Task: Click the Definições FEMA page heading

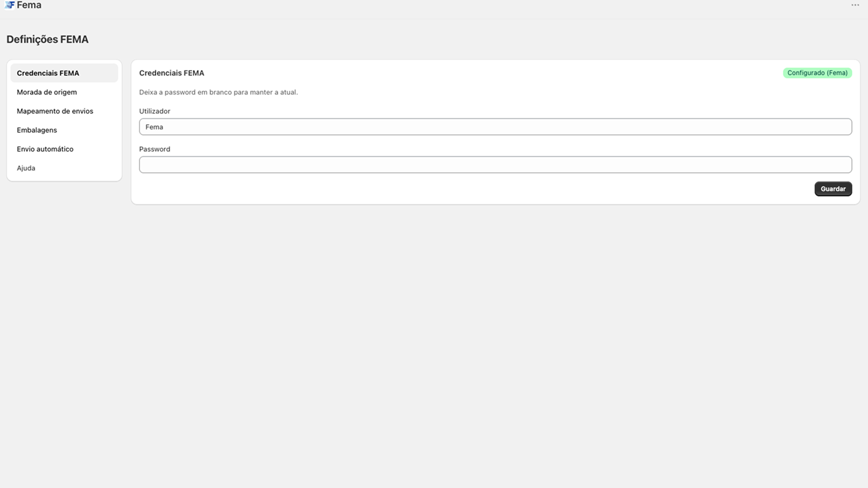Action: pos(47,40)
